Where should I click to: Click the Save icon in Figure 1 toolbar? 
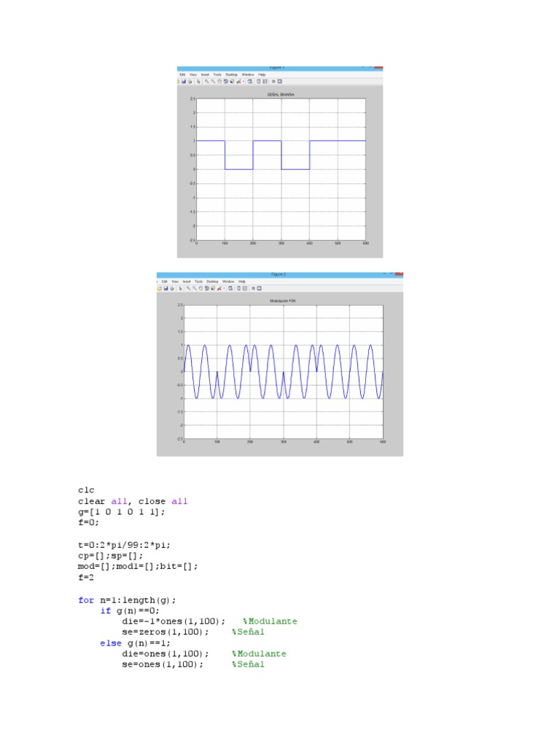184,81
